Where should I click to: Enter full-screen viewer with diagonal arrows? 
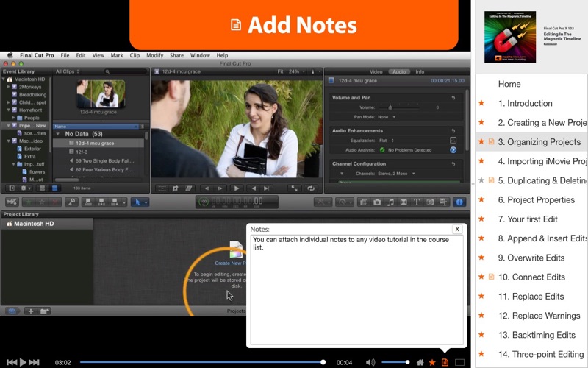coord(295,188)
